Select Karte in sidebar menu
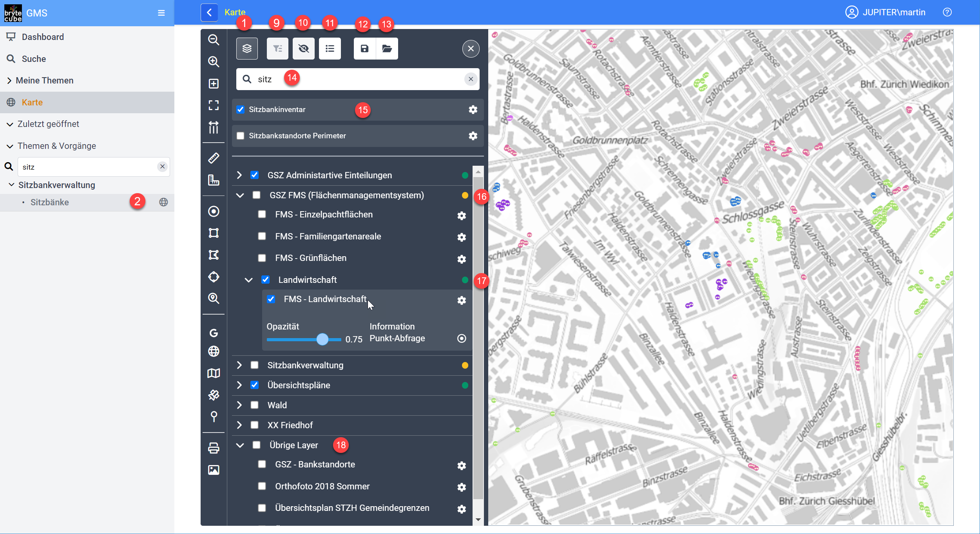980x534 pixels. pos(87,102)
